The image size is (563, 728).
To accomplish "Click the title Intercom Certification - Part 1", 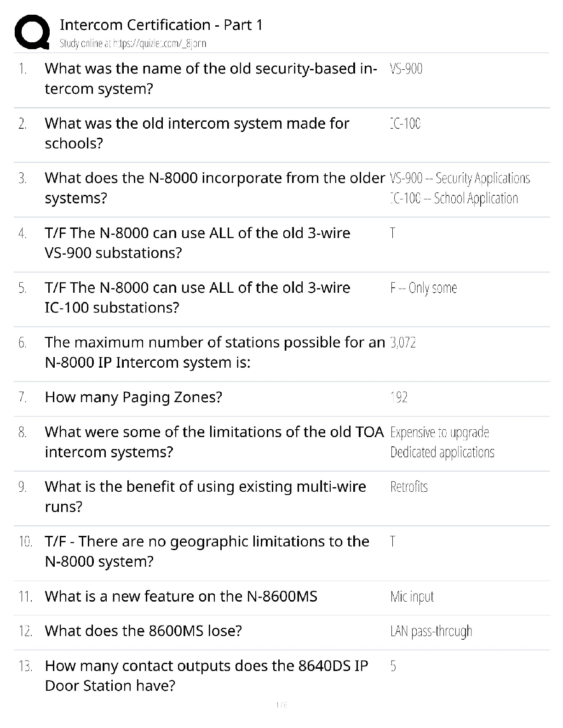I will (x=161, y=25).
